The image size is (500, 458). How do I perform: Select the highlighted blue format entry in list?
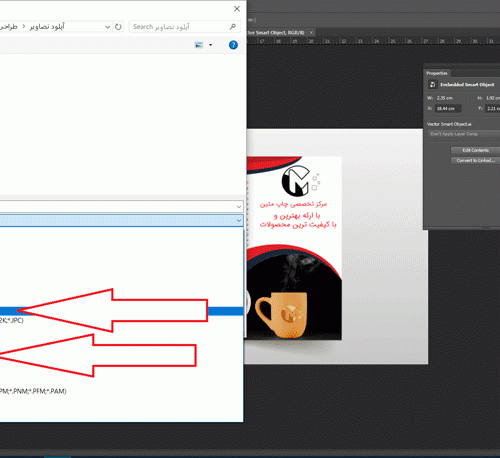122,311
